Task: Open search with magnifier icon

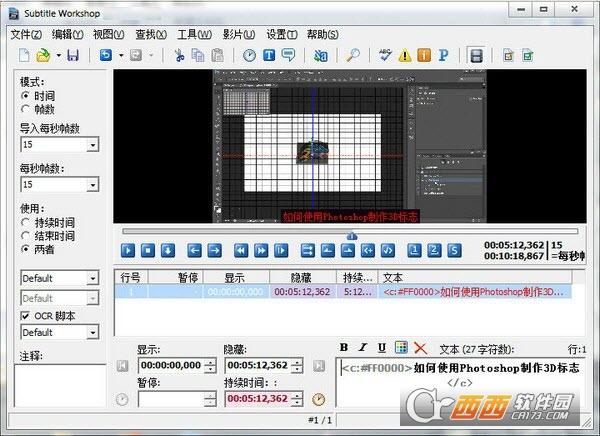Action: tap(353, 56)
